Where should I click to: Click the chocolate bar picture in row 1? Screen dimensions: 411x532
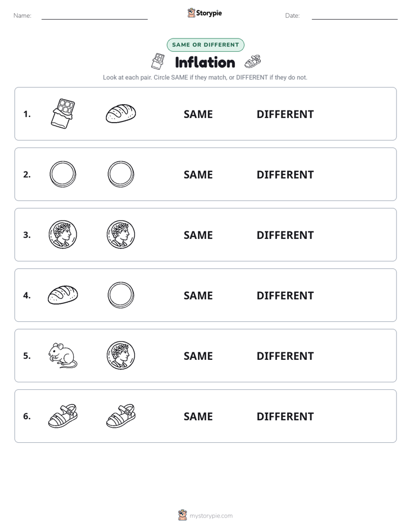[x=63, y=113]
